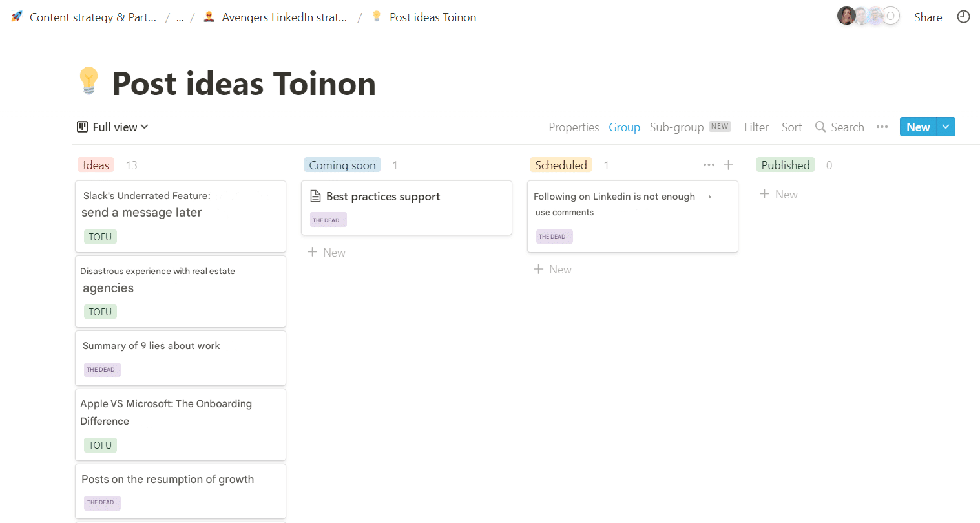Click the page history clock icon top right

point(963,16)
